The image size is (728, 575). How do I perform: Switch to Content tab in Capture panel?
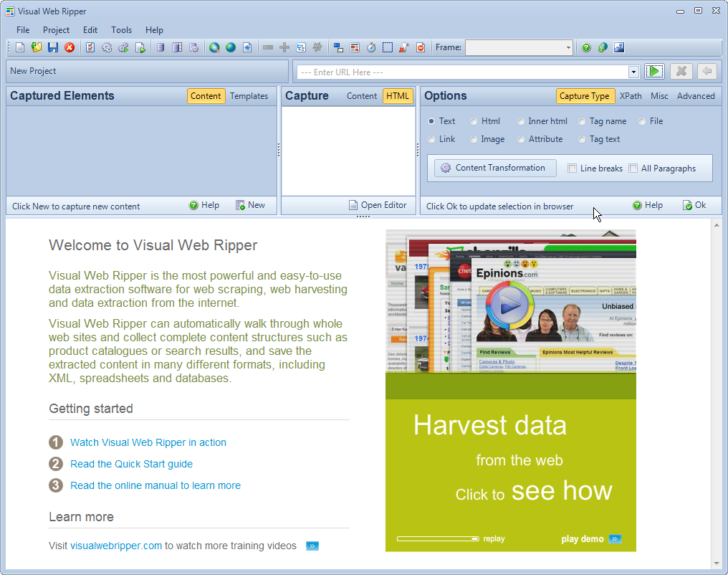[x=362, y=96]
